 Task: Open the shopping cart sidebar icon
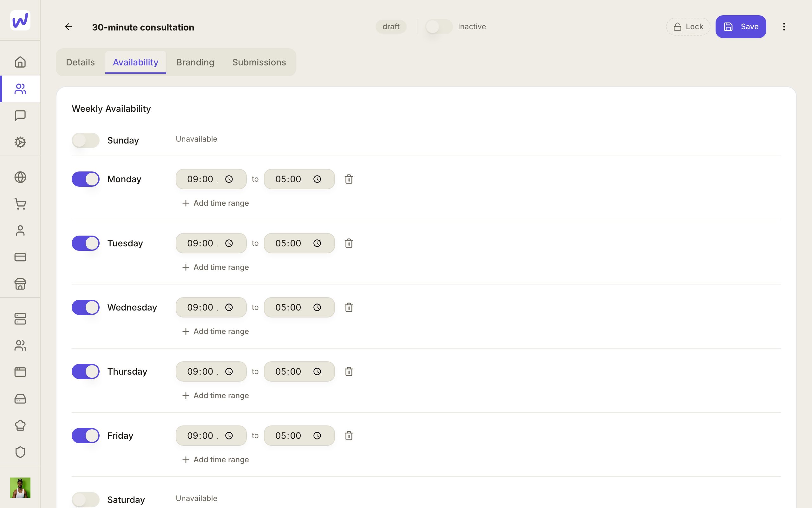20,204
